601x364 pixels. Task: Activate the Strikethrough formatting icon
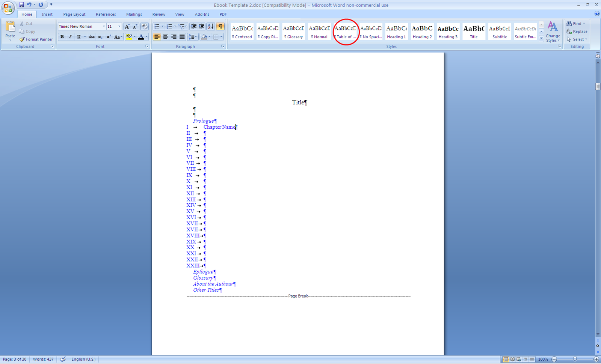tap(91, 37)
